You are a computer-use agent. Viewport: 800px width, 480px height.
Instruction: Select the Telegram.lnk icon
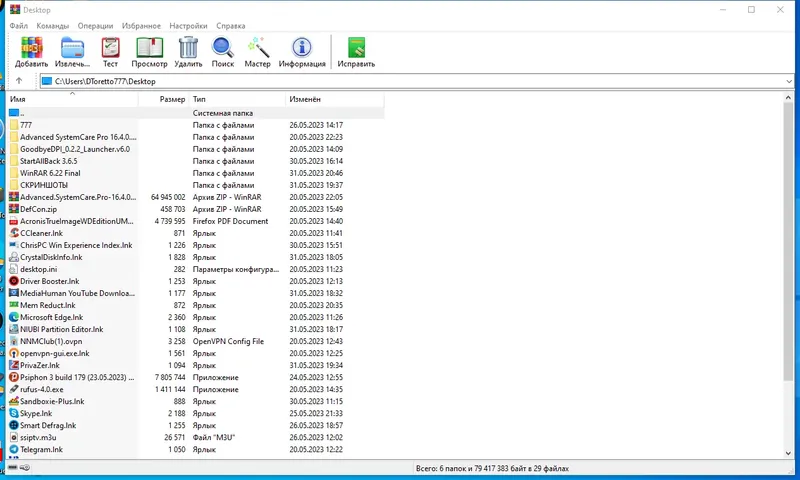pos(14,449)
